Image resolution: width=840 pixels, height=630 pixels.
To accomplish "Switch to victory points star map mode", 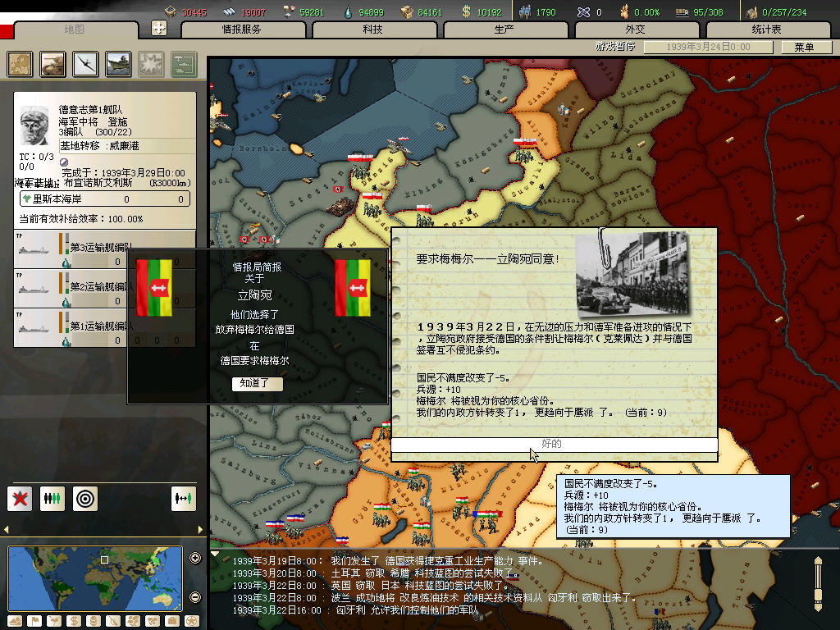I will pos(192,621).
